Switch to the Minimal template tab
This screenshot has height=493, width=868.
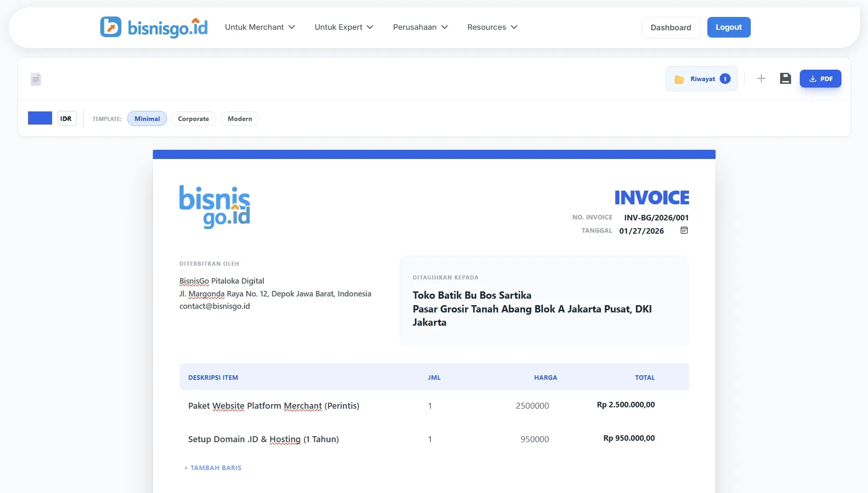(x=146, y=118)
